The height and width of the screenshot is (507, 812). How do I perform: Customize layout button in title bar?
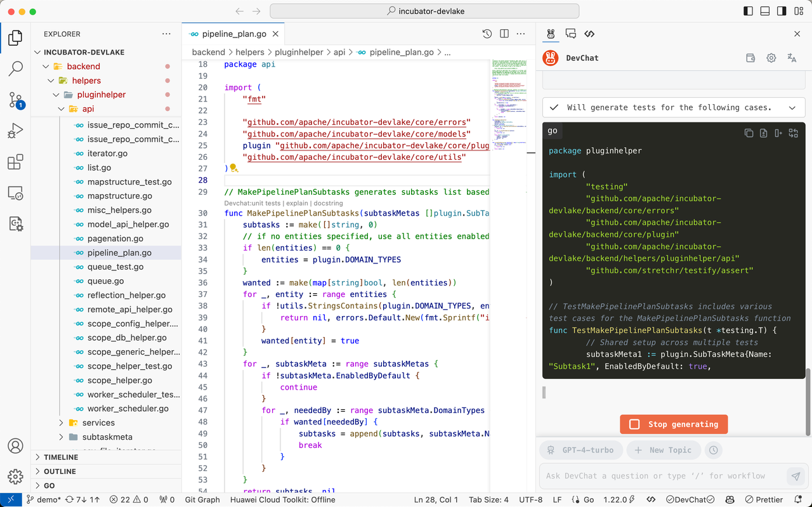click(799, 11)
